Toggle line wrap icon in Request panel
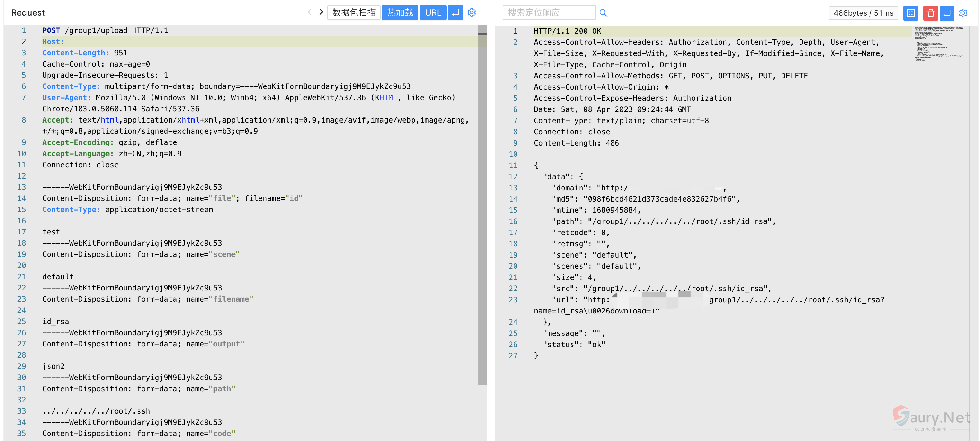Viewport: 980px width, 441px height. (x=455, y=12)
